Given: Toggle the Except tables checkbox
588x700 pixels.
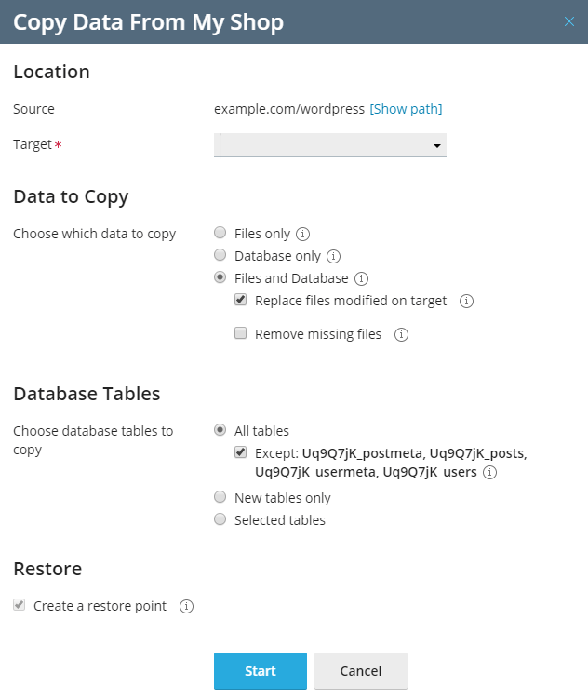Looking at the screenshot, I should tap(240, 452).
